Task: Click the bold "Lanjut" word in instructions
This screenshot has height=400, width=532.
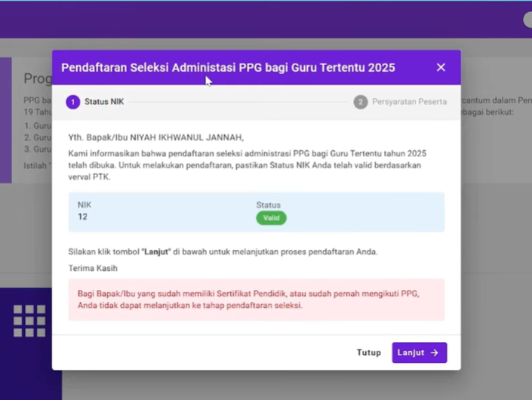Action: 155,251
